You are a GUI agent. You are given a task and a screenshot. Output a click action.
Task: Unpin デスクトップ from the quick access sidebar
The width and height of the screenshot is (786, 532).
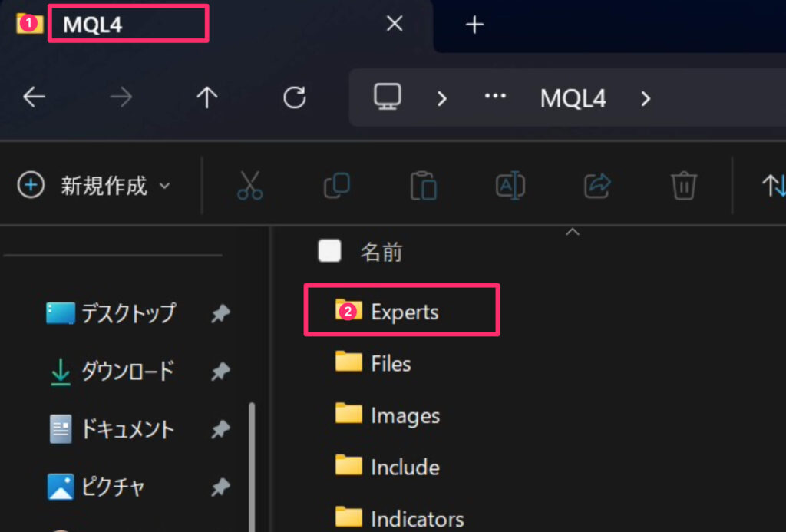coord(220,314)
